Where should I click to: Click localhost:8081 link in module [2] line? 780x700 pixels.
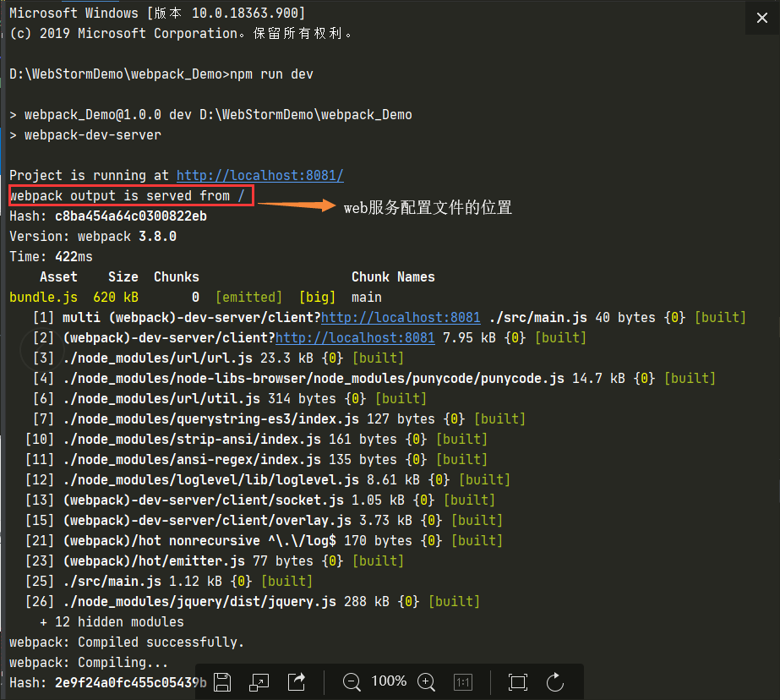(355, 338)
